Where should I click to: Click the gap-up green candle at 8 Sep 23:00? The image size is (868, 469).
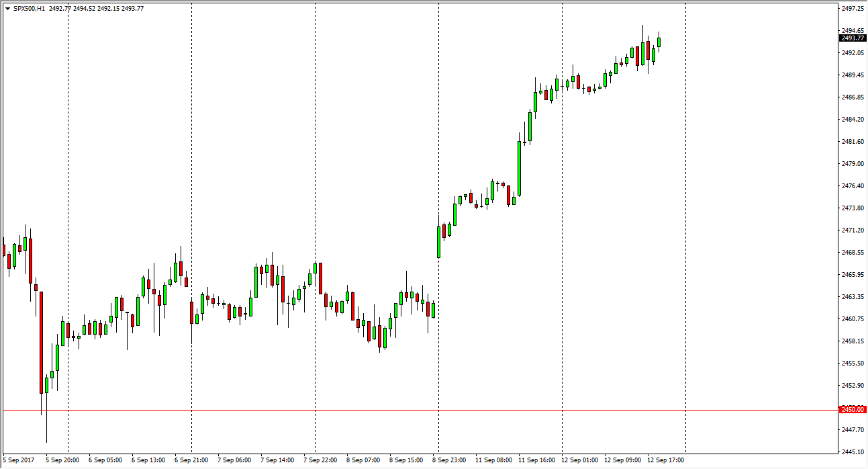pos(438,242)
